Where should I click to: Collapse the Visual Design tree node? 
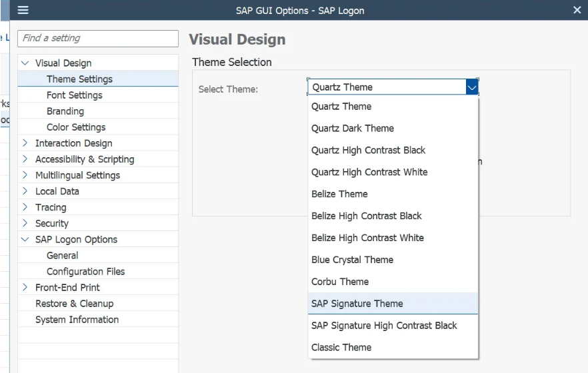[x=25, y=63]
